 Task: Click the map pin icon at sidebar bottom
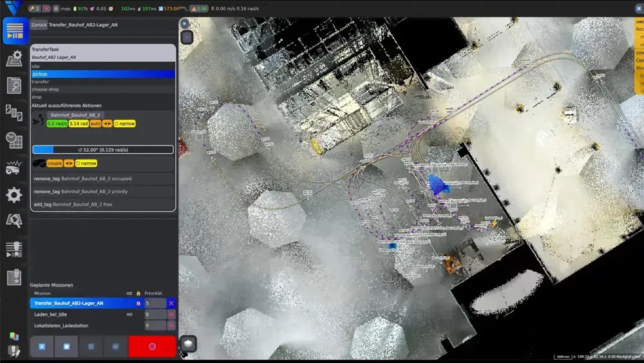[x=14, y=351]
